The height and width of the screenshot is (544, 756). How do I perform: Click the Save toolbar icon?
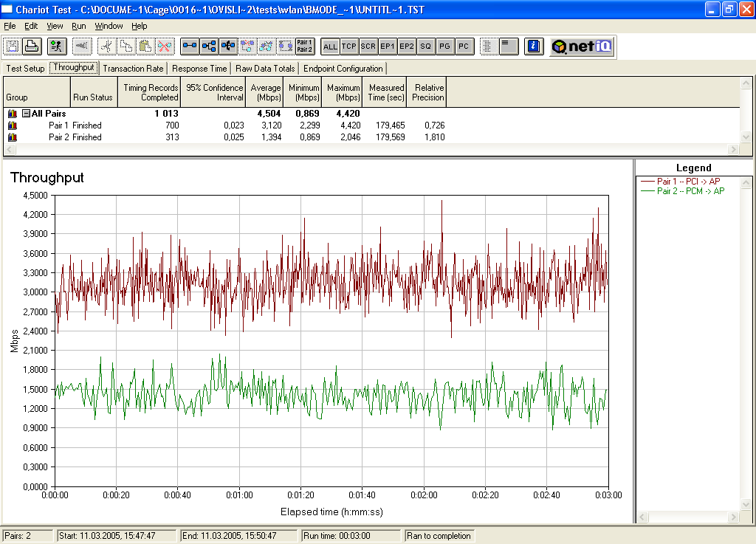click(x=13, y=47)
